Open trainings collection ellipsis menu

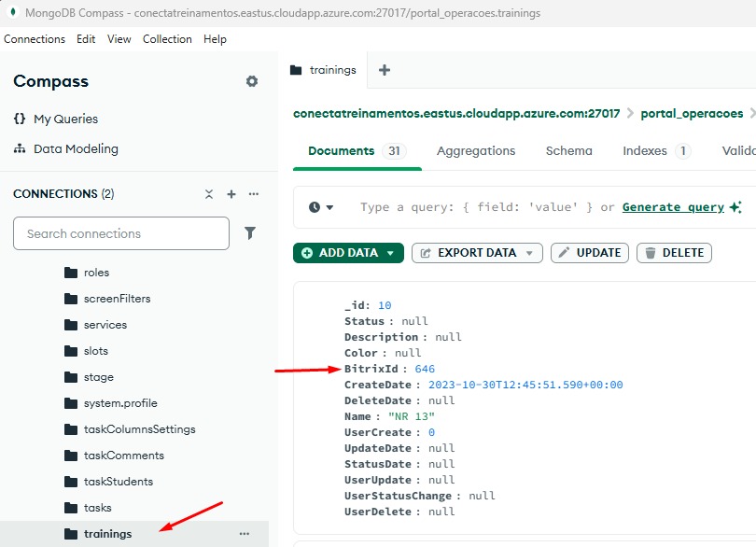[x=245, y=534]
